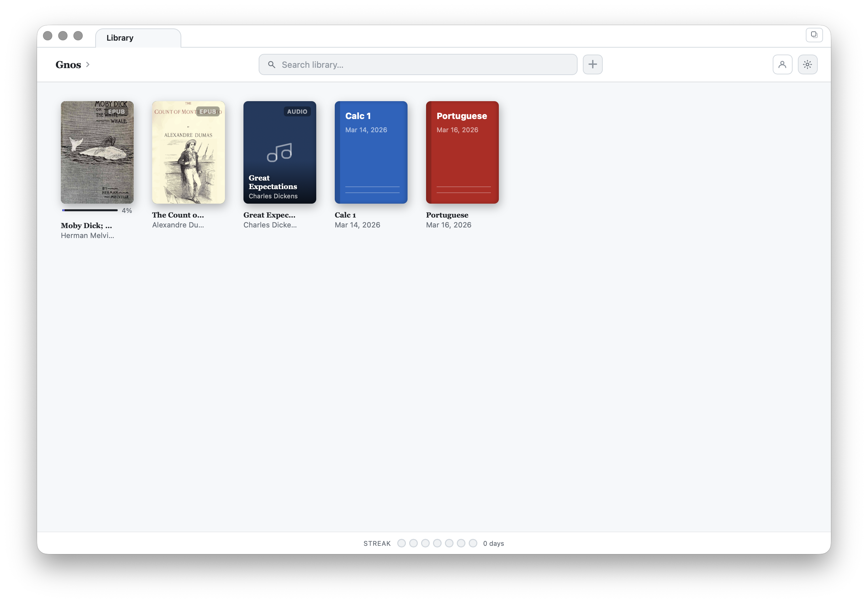The image size is (868, 603).
Task: Click the fourth streak day circle
Action: pos(437,543)
